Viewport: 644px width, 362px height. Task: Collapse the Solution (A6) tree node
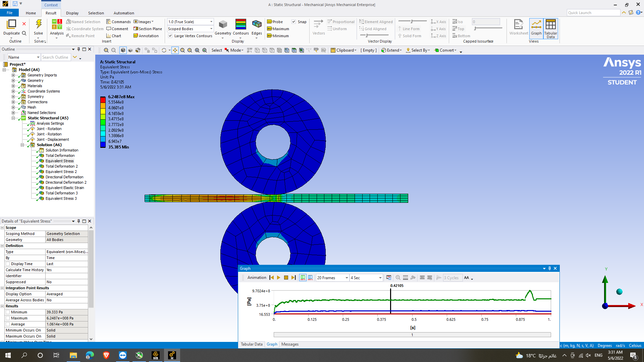click(x=22, y=145)
